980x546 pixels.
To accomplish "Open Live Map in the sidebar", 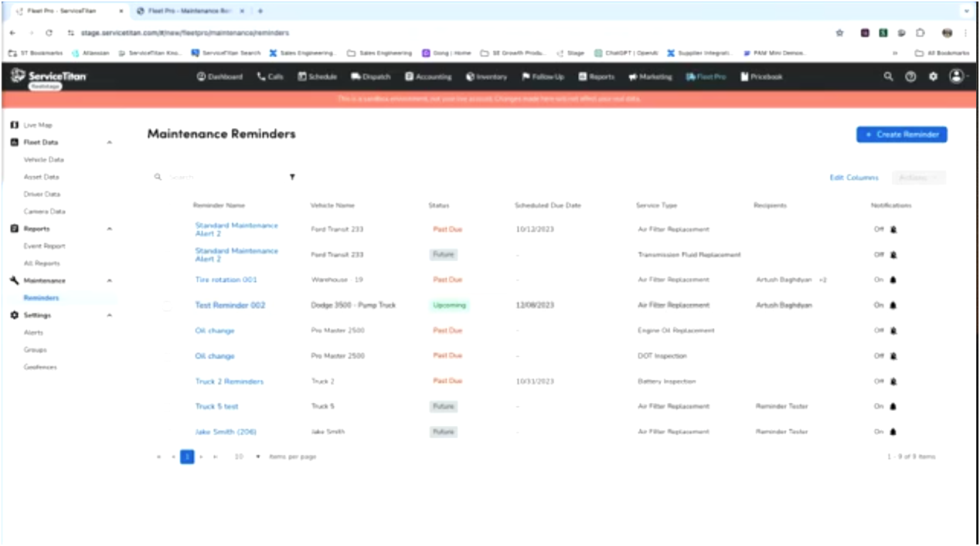I will coord(38,125).
